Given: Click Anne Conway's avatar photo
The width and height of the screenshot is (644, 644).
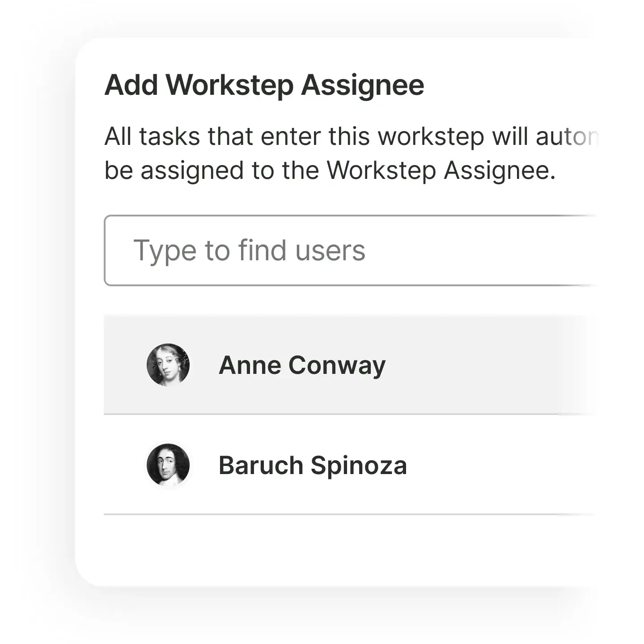Looking at the screenshot, I should (x=168, y=365).
